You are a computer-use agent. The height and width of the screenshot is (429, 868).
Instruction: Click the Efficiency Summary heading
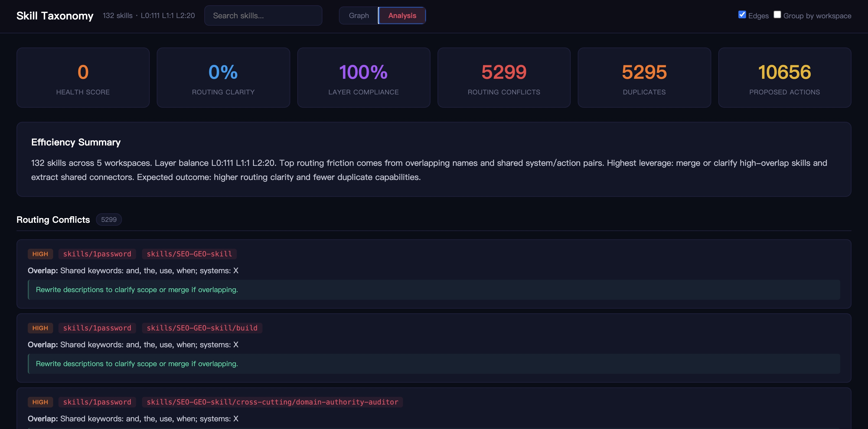[x=76, y=142]
